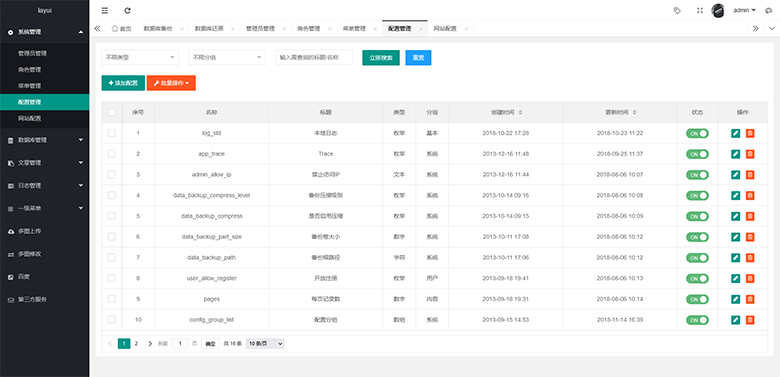Viewport: 780px width, 377px height.
Task: Delete the admin_allow_ip row
Action: click(750, 175)
